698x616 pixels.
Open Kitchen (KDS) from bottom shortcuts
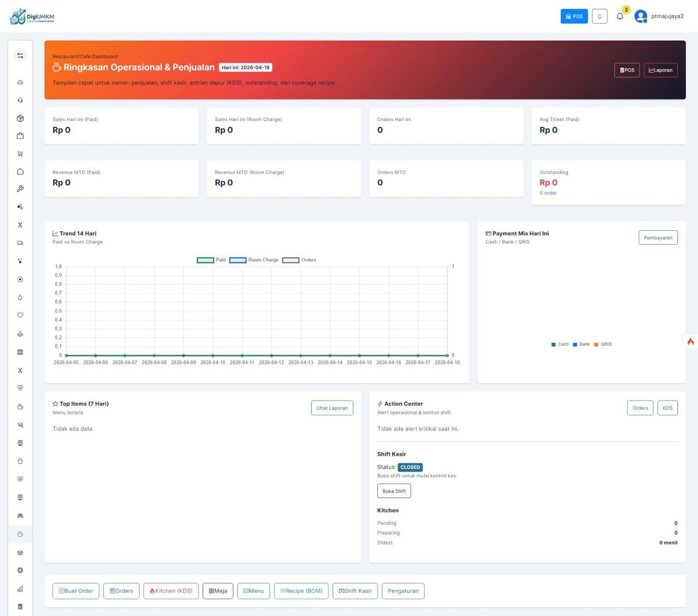pos(171,591)
